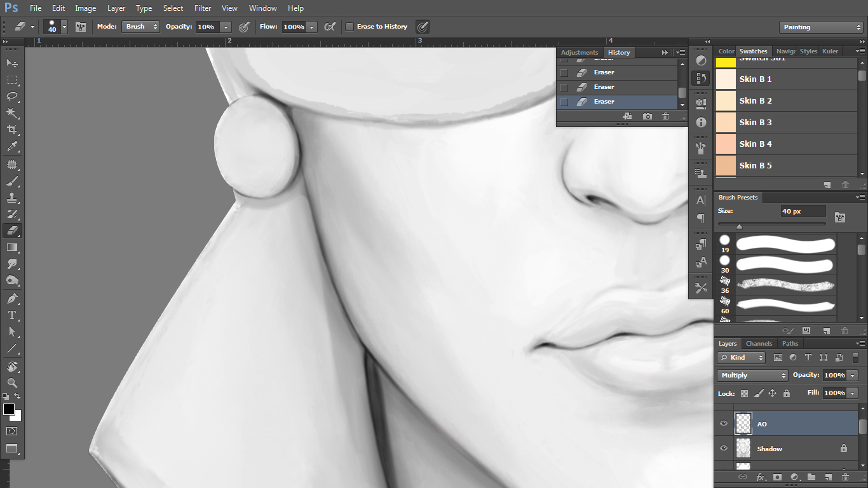Screen dimensions: 868x488
Task: Select the Hand tool
Action: [12, 366]
